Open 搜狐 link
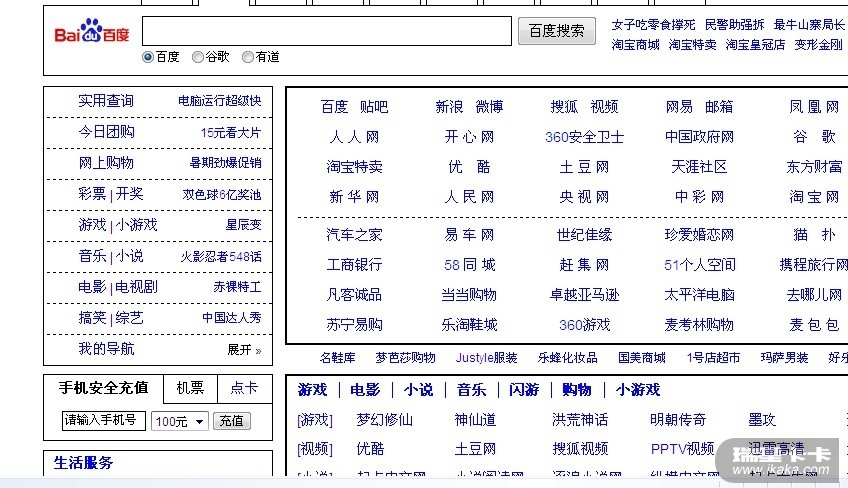 pyautogui.click(x=565, y=107)
